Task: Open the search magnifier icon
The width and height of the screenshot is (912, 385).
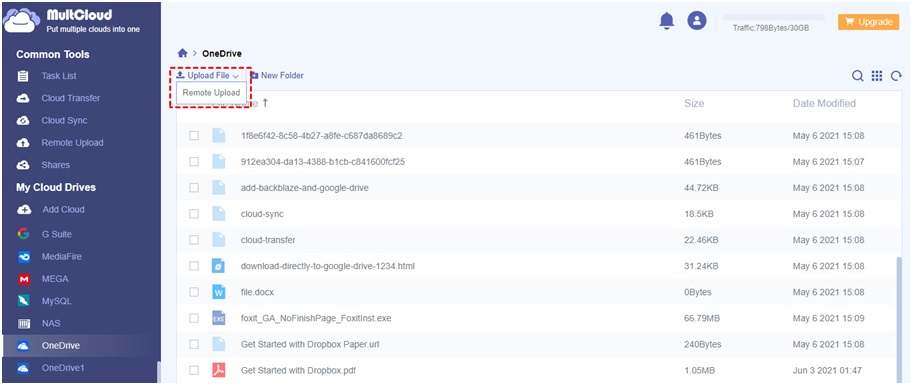Action: click(x=857, y=76)
